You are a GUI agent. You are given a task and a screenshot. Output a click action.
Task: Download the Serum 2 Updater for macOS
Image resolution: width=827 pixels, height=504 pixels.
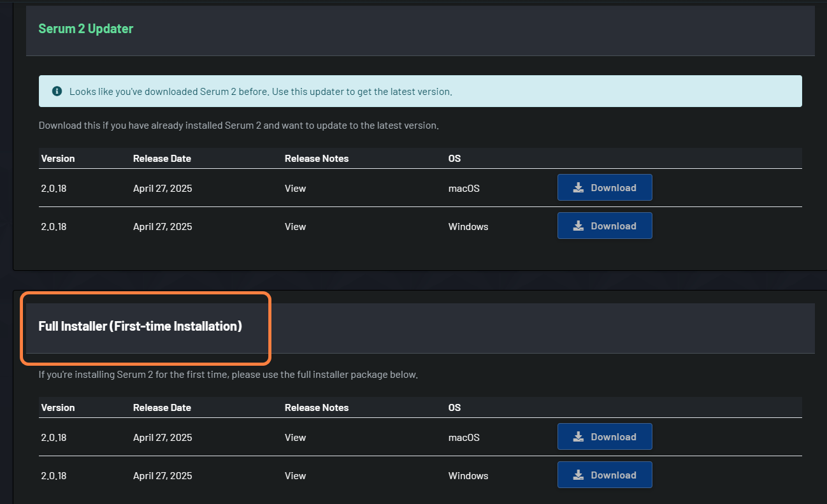605,187
